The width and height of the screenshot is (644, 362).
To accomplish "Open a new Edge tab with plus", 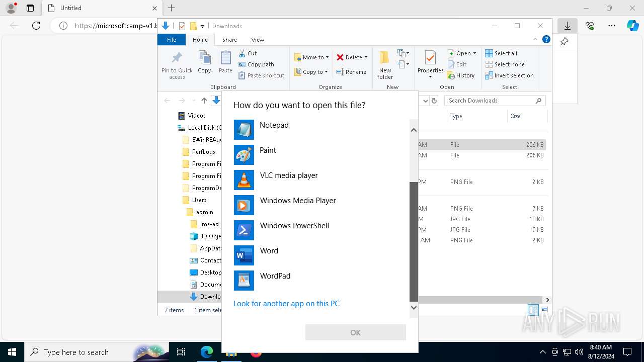I will (x=172, y=8).
